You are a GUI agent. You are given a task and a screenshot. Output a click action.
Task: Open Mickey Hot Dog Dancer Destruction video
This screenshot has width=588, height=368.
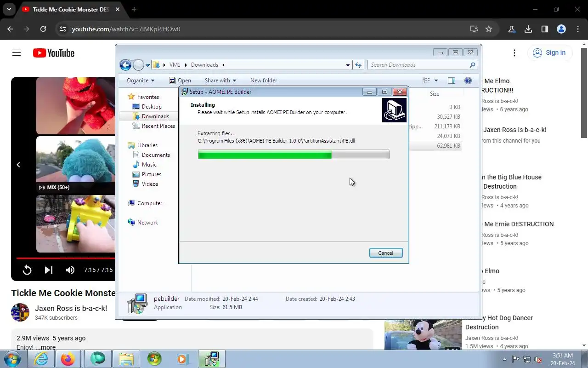pos(499,322)
